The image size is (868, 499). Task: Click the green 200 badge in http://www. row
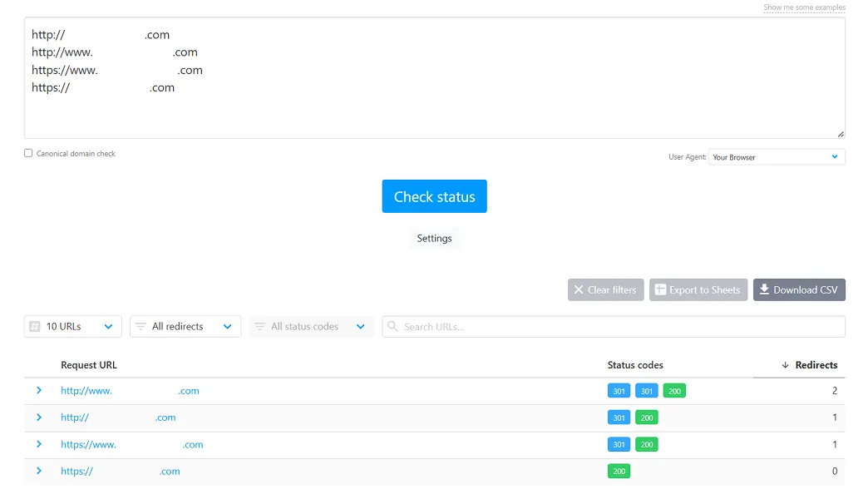(x=674, y=391)
